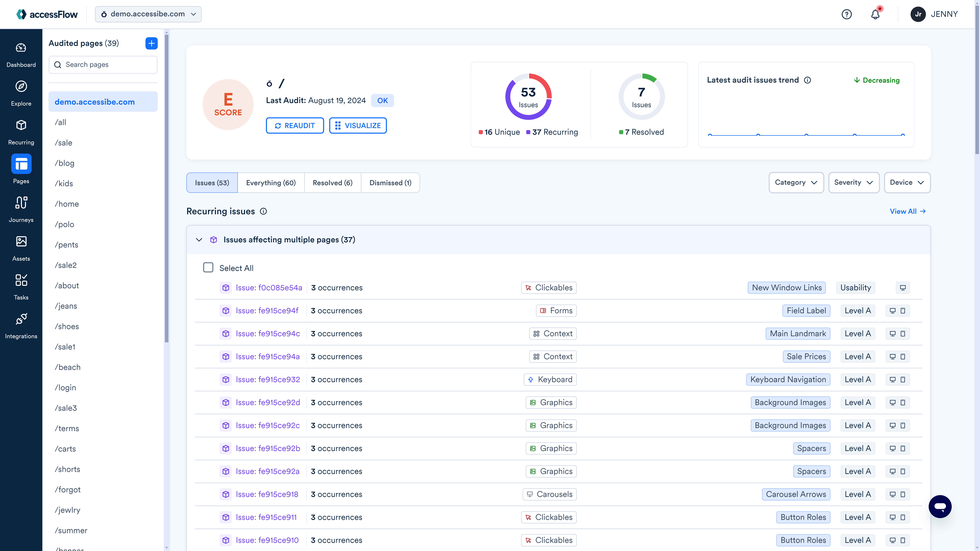Open Issue: f0c085e54a link
The width and height of the screenshot is (980, 551).
(269, 288)
